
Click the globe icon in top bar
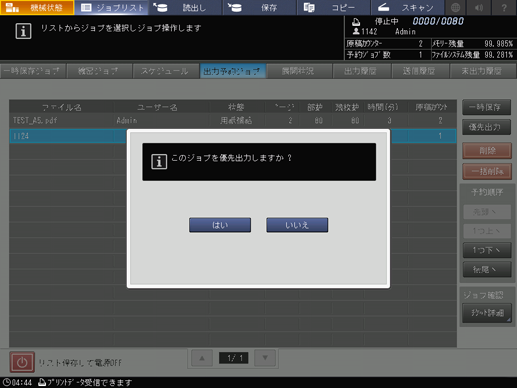(x=455, y=7)
